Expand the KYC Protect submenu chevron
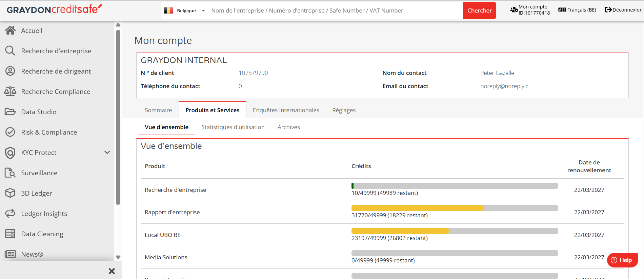Screen dimensions: 644x279 107,153
